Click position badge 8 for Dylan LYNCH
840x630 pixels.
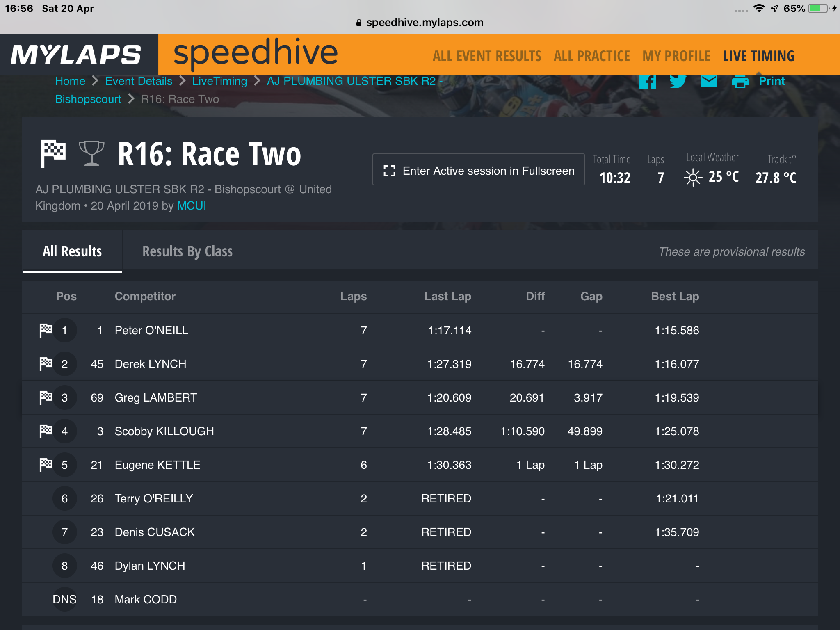click(x=65, y=566)
